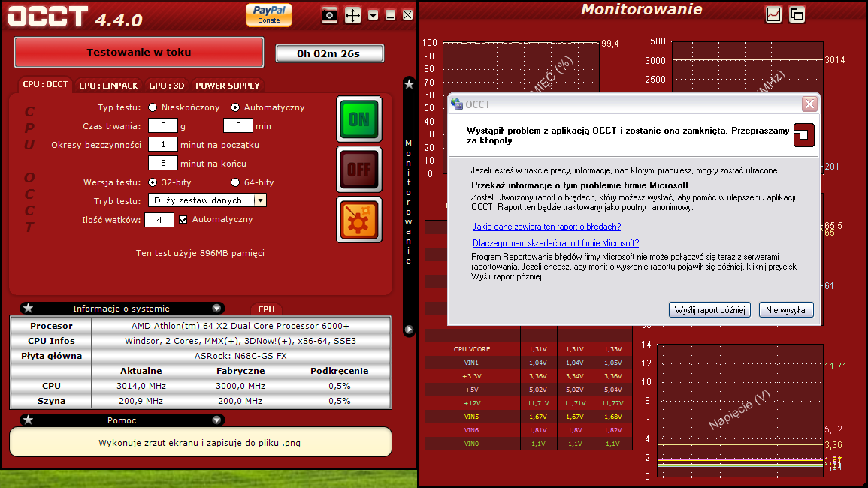This screenshot has width=868, height=488.
Task: Click the +3.3V row label
Action: pyautogui.click(x=472, y=376)
